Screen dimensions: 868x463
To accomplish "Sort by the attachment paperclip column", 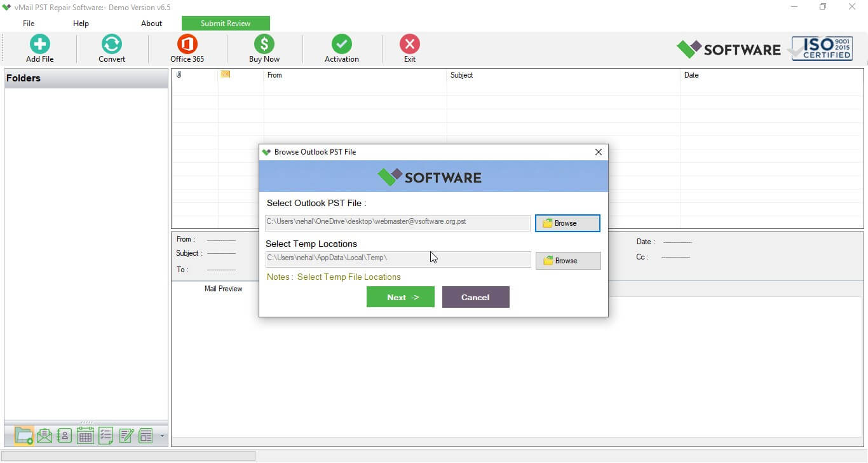I will click(179, 75).
